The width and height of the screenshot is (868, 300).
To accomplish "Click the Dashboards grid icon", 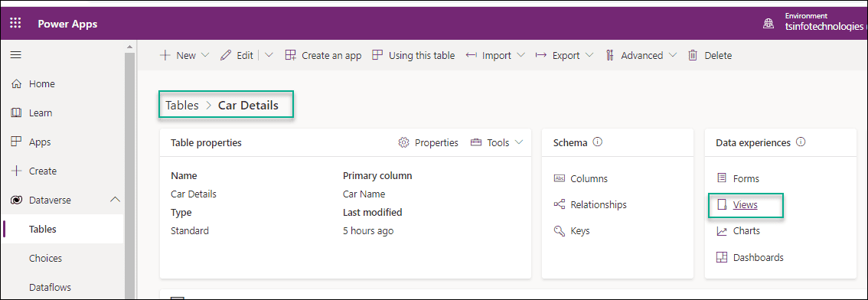I will pyautogui.click(x=721, y=257).
